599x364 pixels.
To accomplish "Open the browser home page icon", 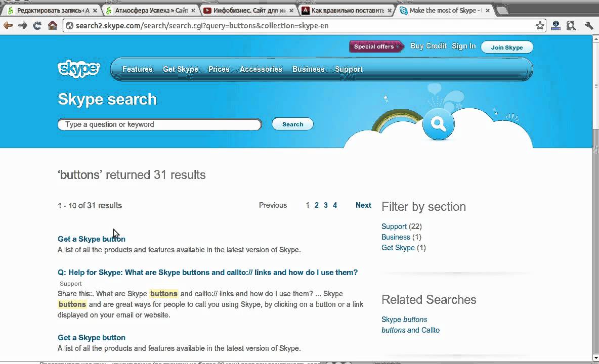I will tap(52, 26).
